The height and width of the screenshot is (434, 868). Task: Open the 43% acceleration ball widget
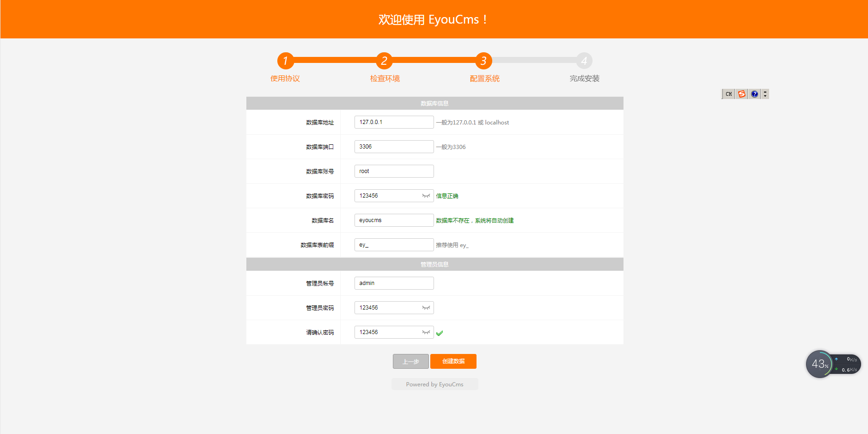point(819,364)
